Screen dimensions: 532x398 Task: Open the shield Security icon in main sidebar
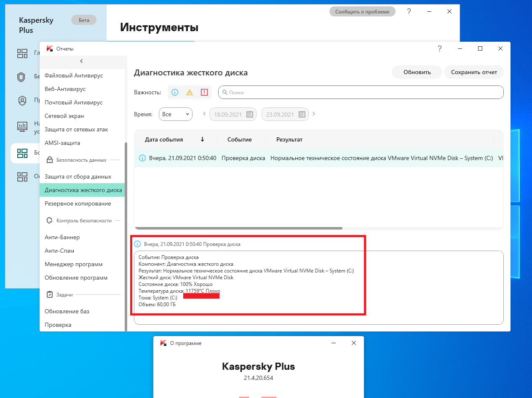click(21, 77)
